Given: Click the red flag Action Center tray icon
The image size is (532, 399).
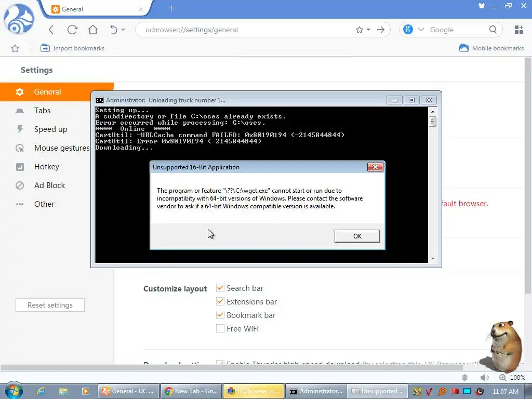Looking at the screenshot, I should (455, 392).
